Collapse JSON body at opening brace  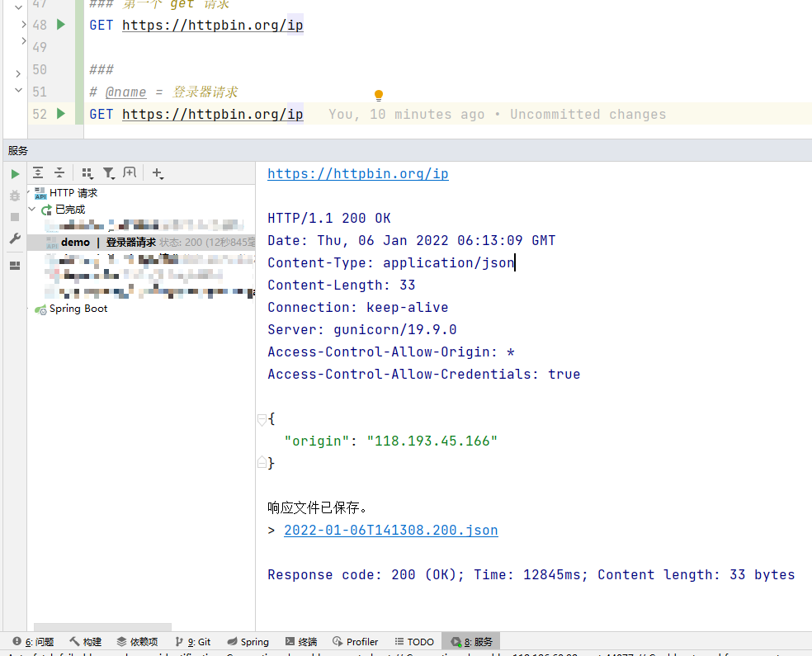click(x=262, y=419)
